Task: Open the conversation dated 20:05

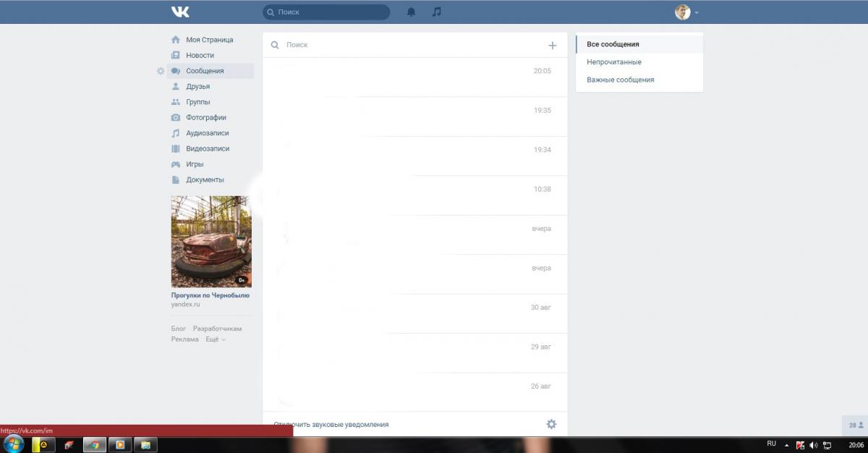Action: (415, 77)
